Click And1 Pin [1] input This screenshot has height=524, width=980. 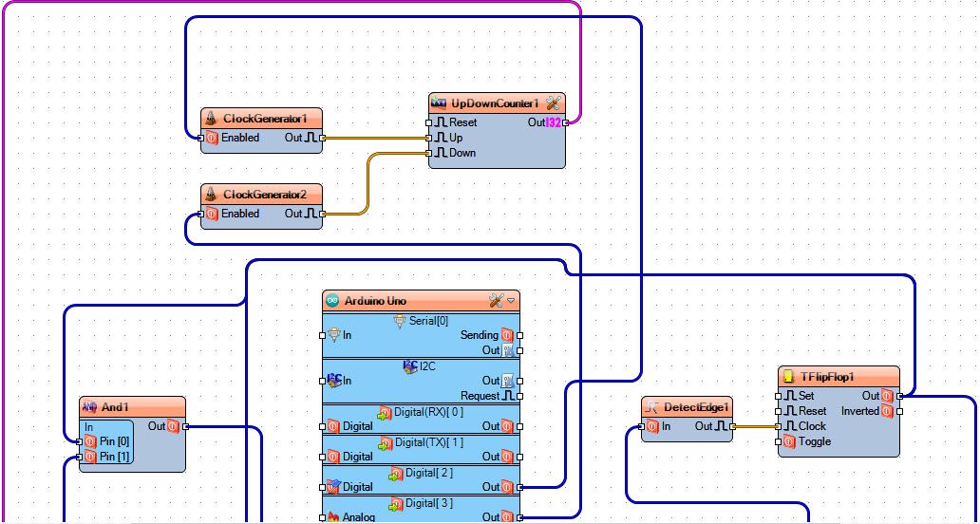tap(80, 458)
